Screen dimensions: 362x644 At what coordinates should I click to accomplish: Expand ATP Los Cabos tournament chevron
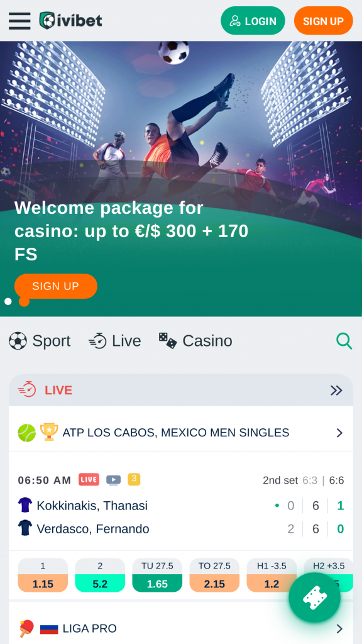tap(339, 433)
